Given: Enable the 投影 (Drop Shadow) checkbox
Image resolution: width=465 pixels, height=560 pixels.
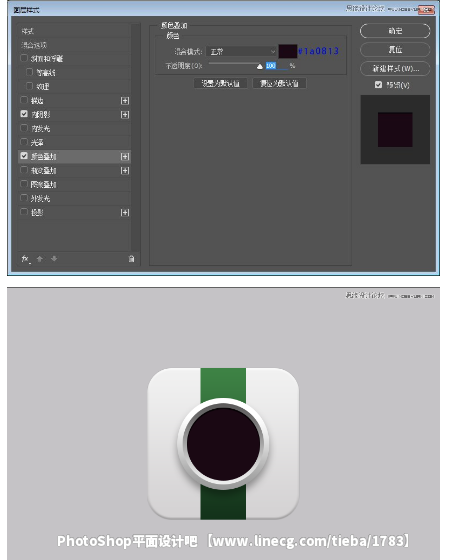Looking at the screenshot, I should pyautogui.click(x=24, y=212).
